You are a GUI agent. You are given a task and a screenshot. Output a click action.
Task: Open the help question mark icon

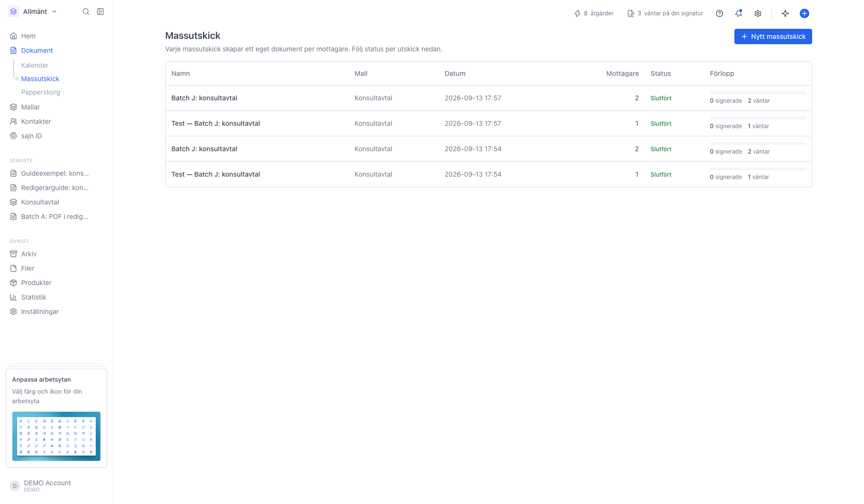click(x=719, y=13)
